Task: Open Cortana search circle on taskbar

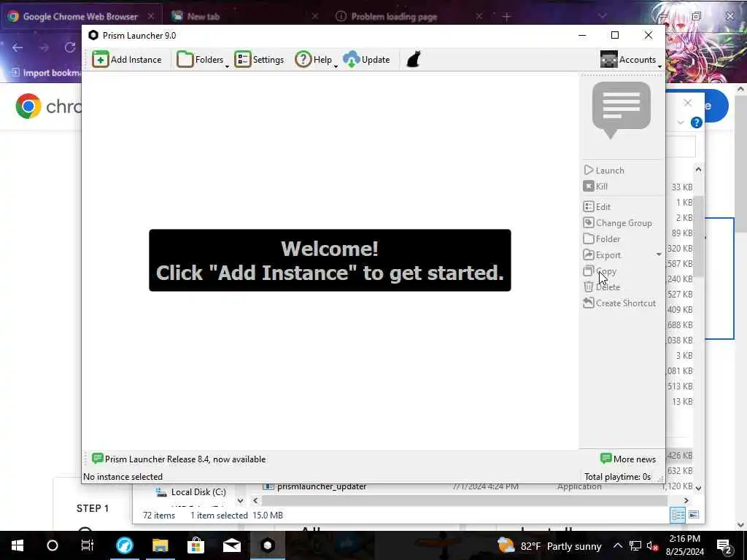Action: tap(53, 545)
